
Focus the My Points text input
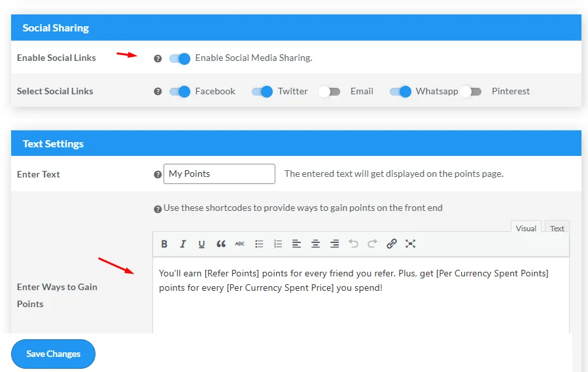click(219, 174)
